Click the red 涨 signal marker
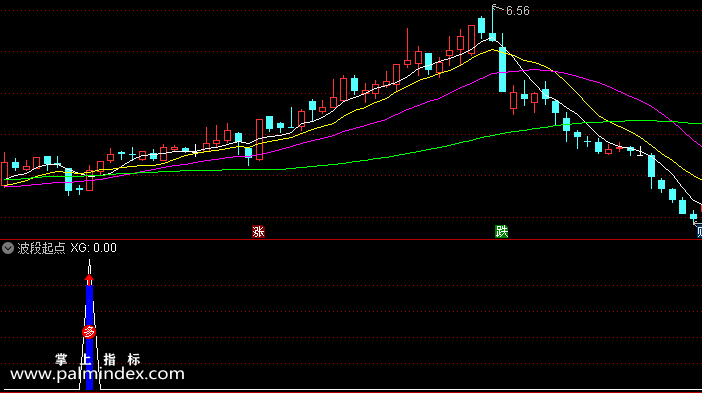This screenshot has width=702, height=393. click(x=258, y=231)
